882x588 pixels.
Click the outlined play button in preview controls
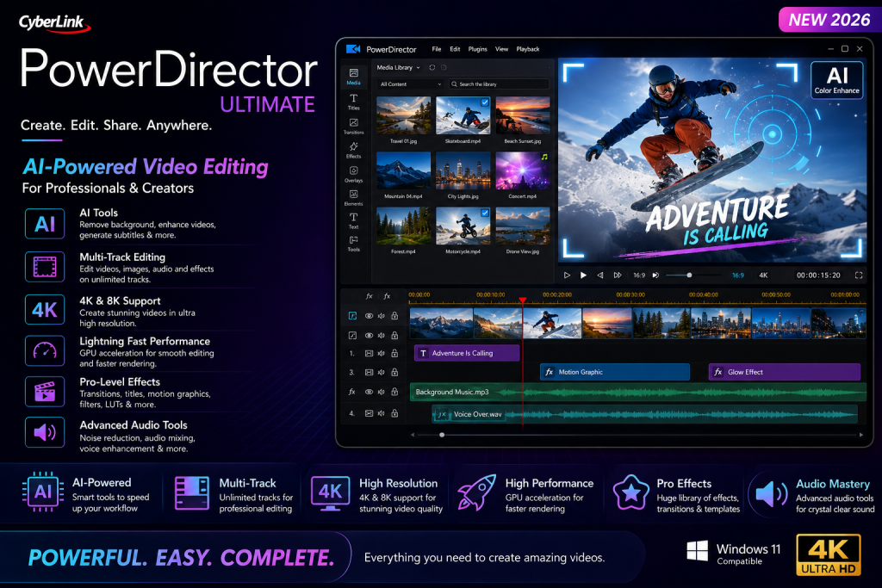[x=567, y=275]
